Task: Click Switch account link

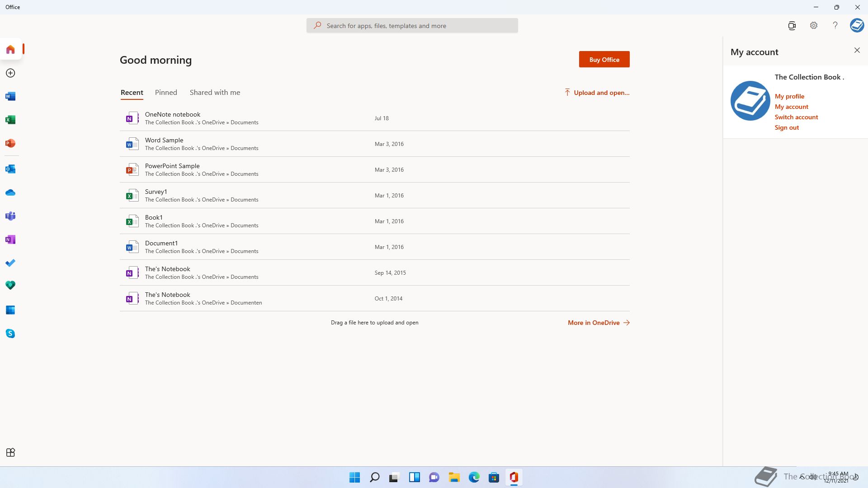Action: (796, 117)
